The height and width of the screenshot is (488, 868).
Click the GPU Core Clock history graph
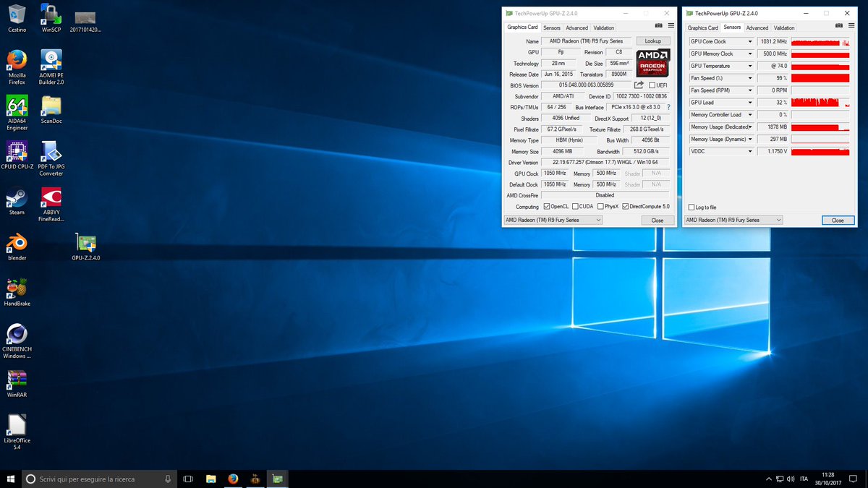820,42
